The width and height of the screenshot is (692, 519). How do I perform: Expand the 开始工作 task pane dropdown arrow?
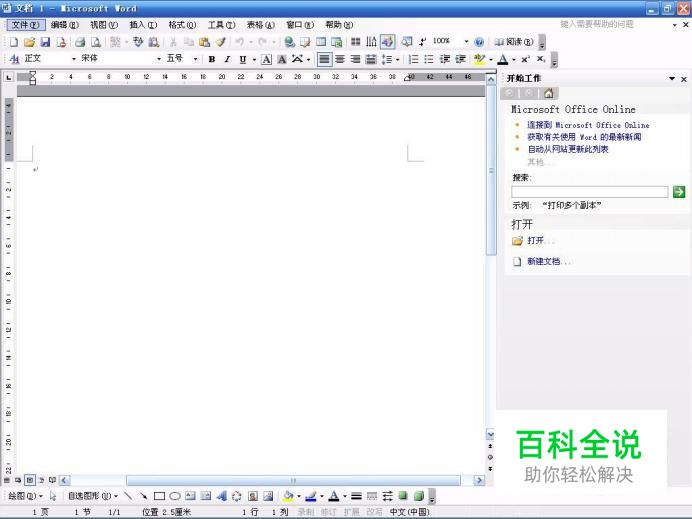click(x=672, y=79)
